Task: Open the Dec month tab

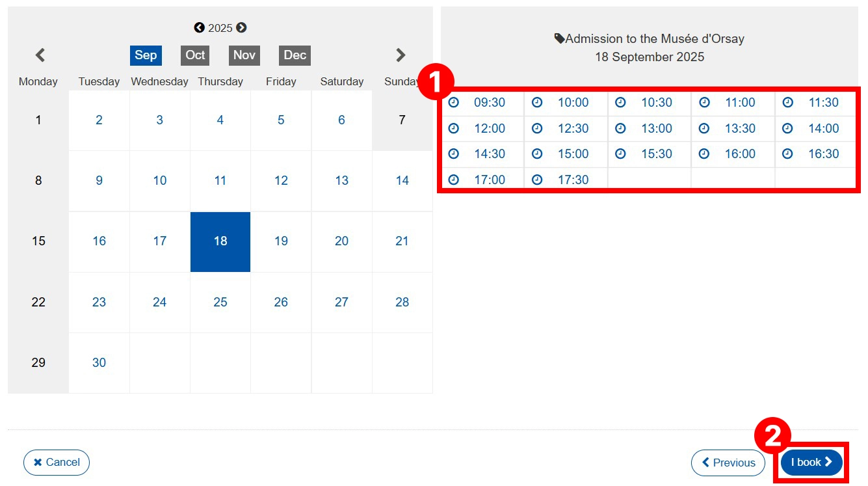Action: 295,55
